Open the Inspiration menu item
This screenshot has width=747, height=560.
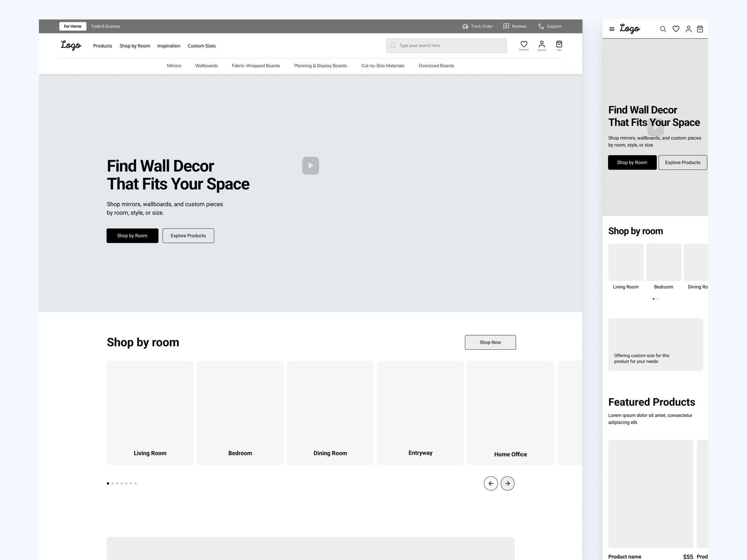coord(169,46)
